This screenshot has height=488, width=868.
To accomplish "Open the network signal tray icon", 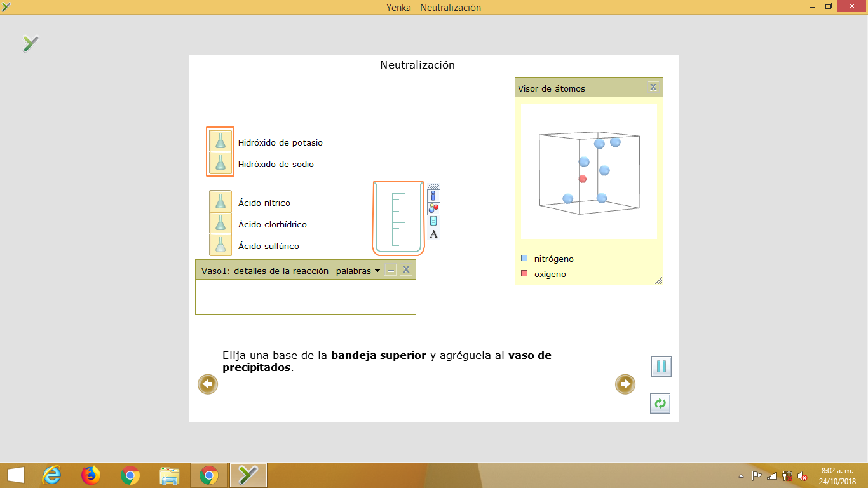I will click(x=772, y=476).
